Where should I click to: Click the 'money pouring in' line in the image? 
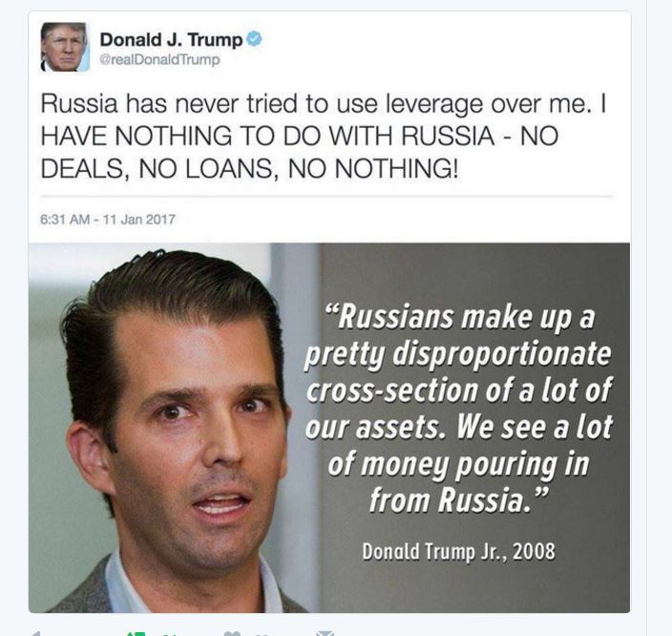pyautogui.click(x=458, y=464)
